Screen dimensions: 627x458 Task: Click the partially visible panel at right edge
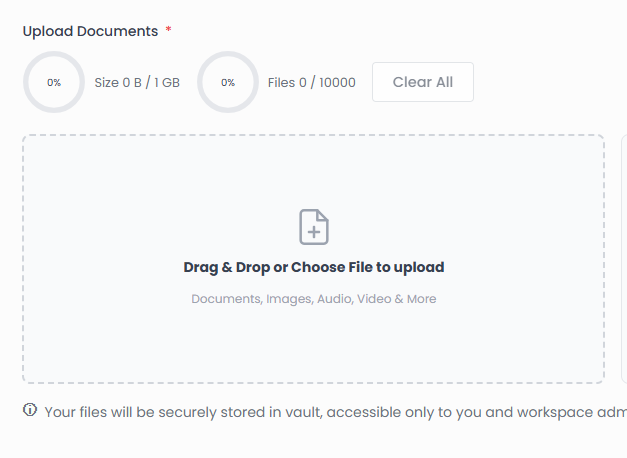pyautogui.click(x=623, y=258)
